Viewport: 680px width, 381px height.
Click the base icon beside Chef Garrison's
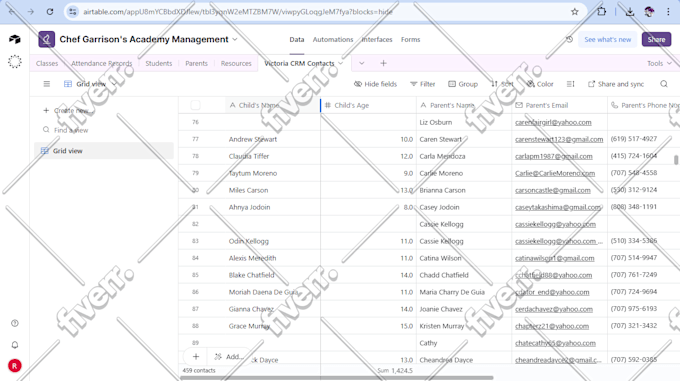[46, 39]
